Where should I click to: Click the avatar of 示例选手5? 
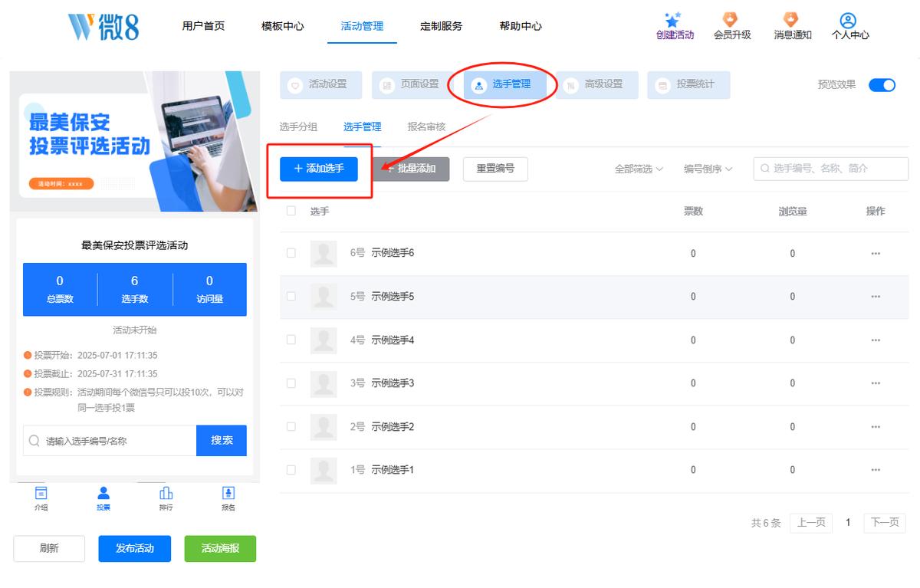tap(324, 297)
